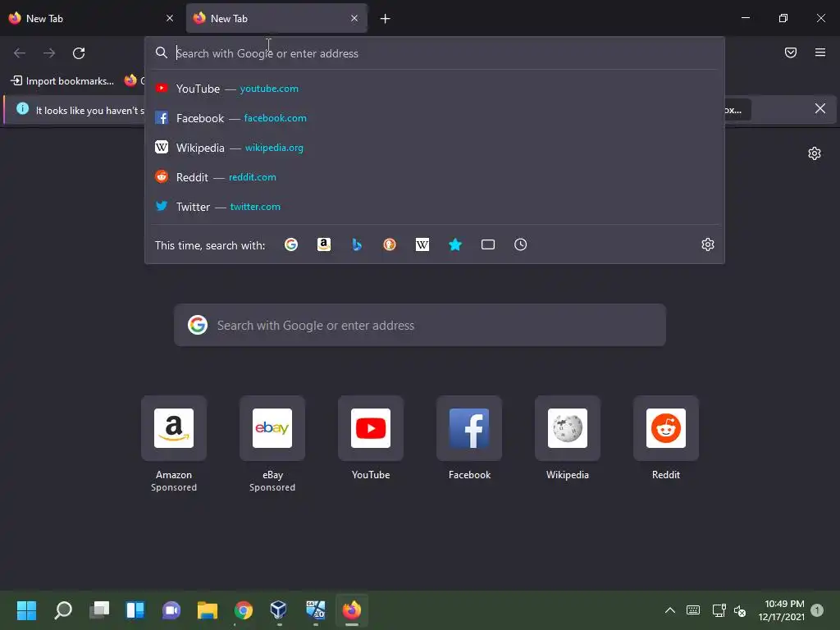Image resolution: width=840 pixels, height=630 pixels.
Task: Open network and volume quick settings
Action: pos(729,610)
